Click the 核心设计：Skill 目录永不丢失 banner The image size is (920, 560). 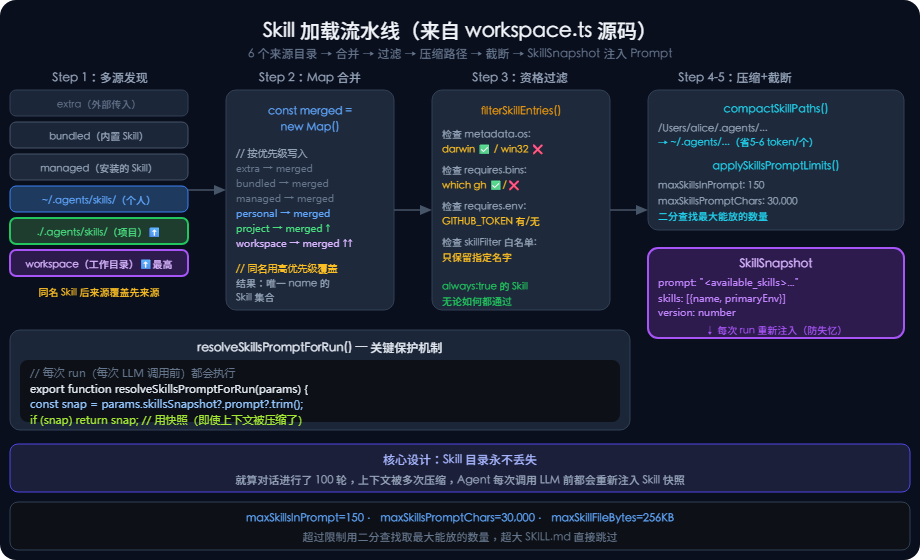(x=459, y=468)
